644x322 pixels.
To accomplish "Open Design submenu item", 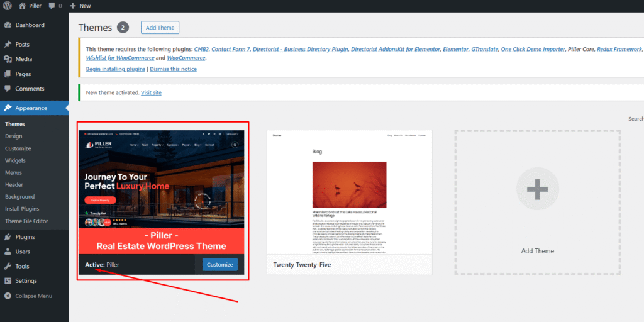I will point(14,136).
